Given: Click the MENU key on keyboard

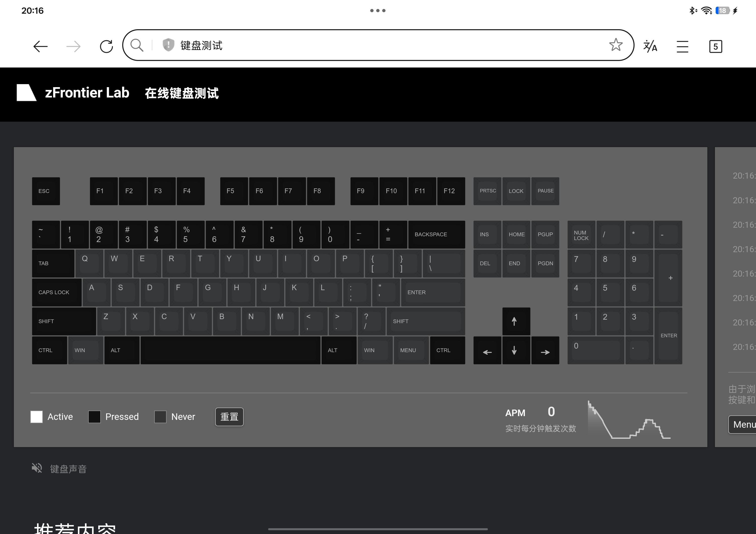Looking at the screenshot, I should [411, 350].
